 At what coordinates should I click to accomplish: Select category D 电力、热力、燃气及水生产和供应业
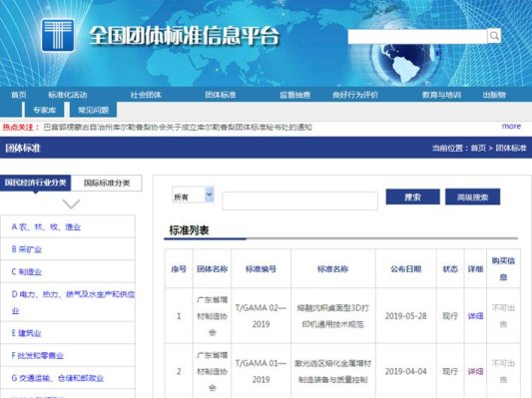73,302
